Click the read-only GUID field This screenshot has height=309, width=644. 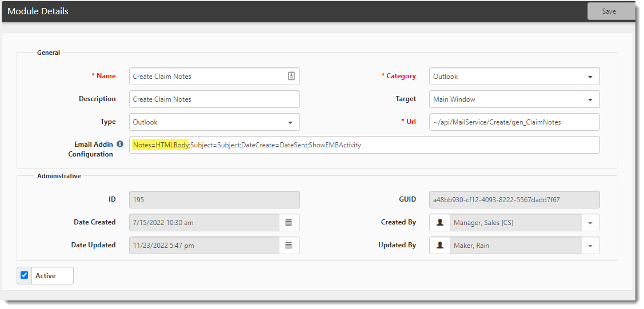(514, 199)
